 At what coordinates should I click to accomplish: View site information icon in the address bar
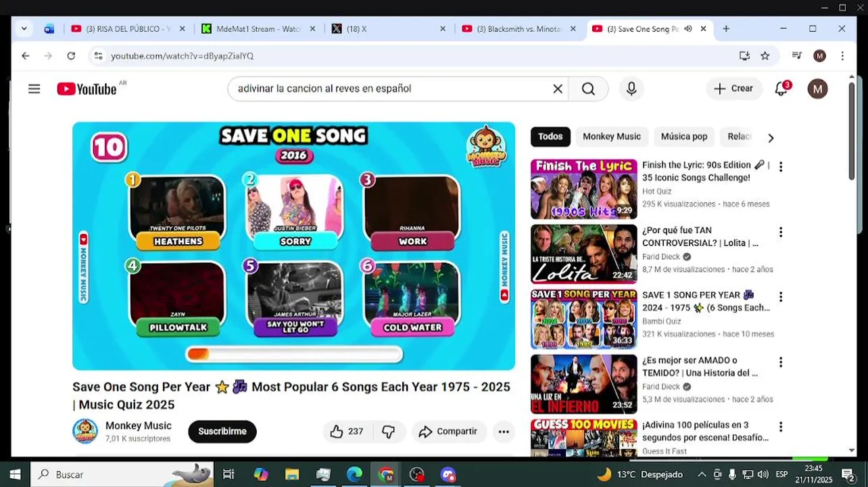pos(99,56)
